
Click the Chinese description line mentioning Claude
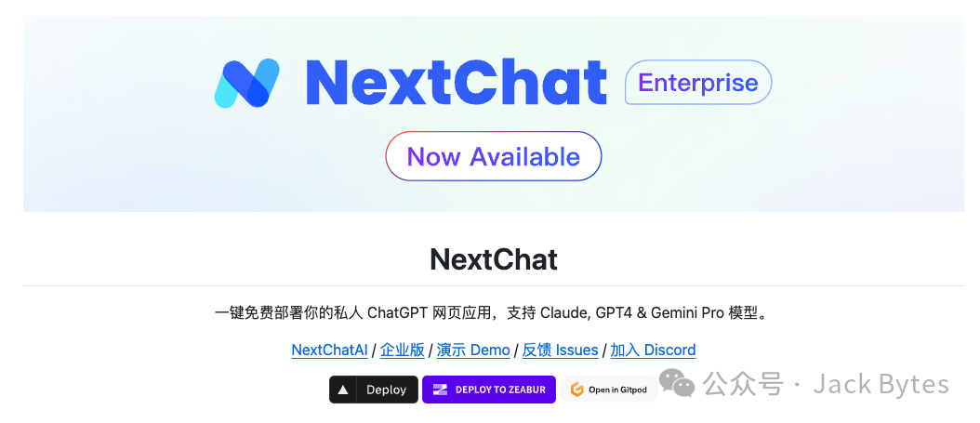point(490,312)
